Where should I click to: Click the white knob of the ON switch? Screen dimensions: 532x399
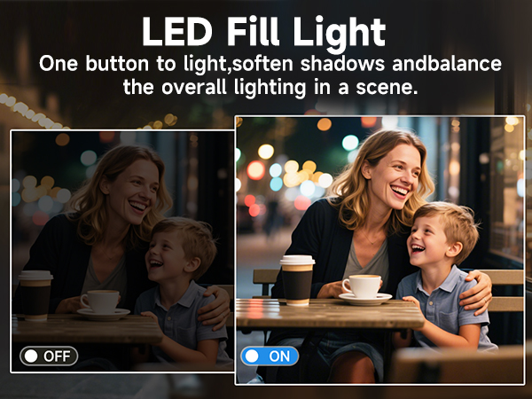252,356
